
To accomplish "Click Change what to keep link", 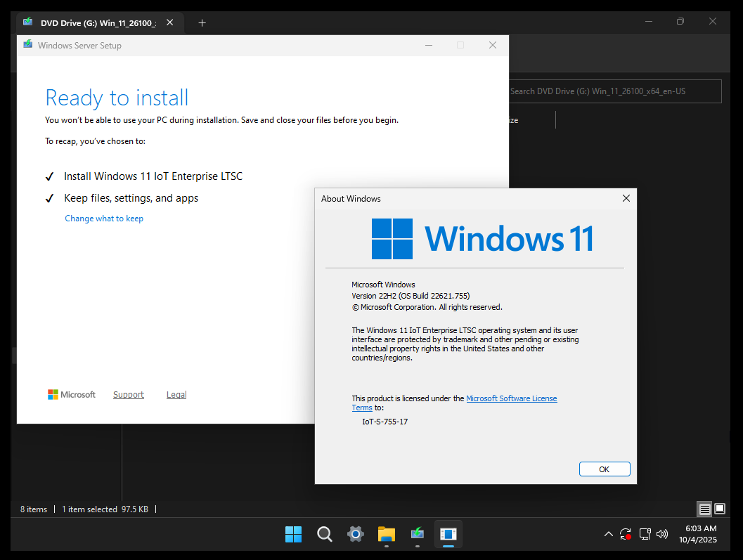I will pos(104,219).
